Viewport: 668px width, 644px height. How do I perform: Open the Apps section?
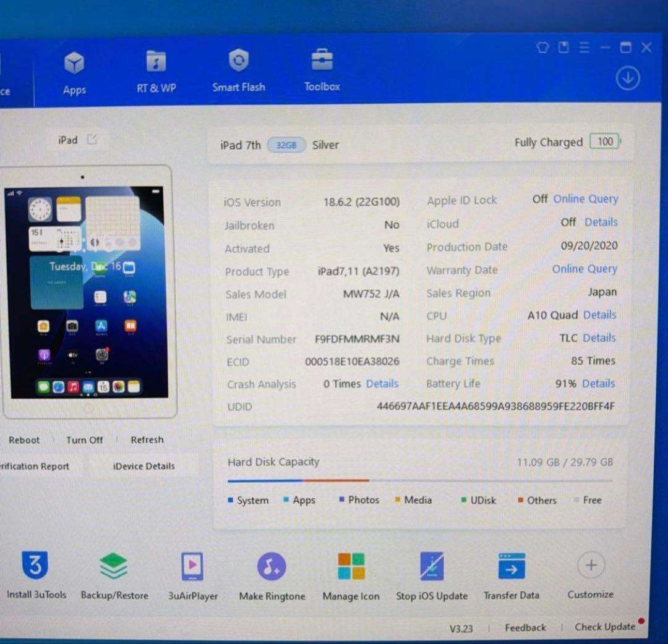[74, 71]
